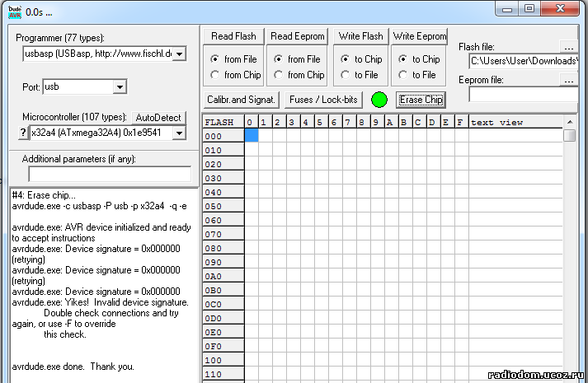
Task: Click flash row header 010
Action: [x=223, y=150]
